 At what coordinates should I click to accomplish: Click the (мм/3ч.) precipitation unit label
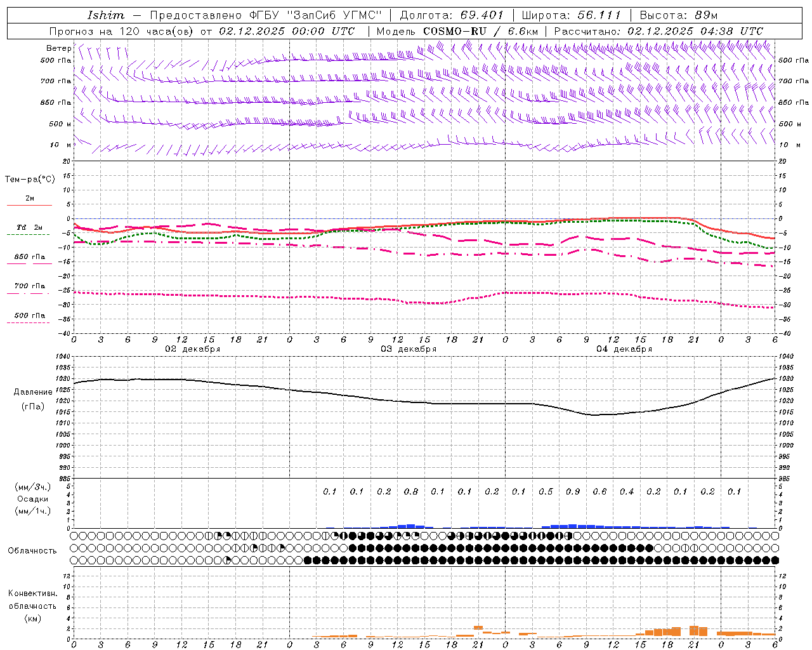tap(33, 487)
